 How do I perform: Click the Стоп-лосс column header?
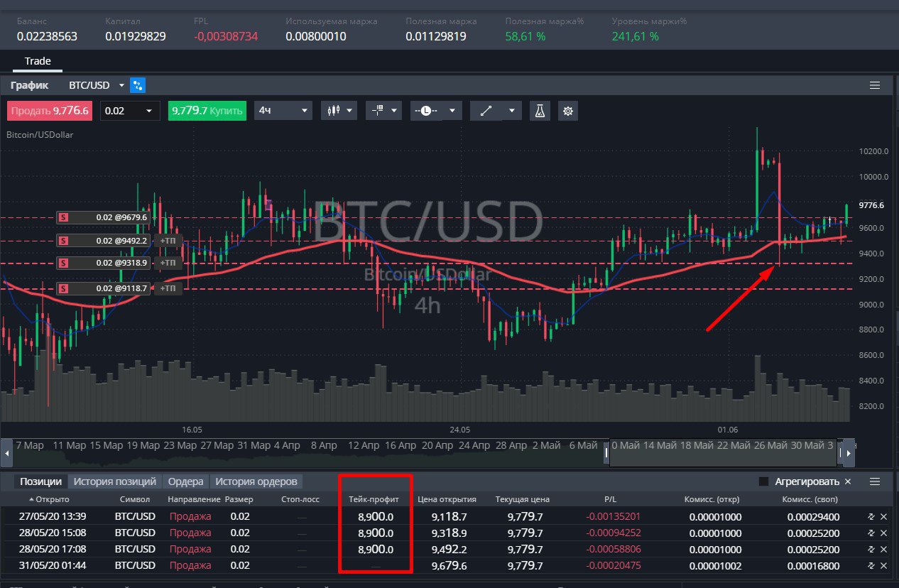click(x=300, y=499)
